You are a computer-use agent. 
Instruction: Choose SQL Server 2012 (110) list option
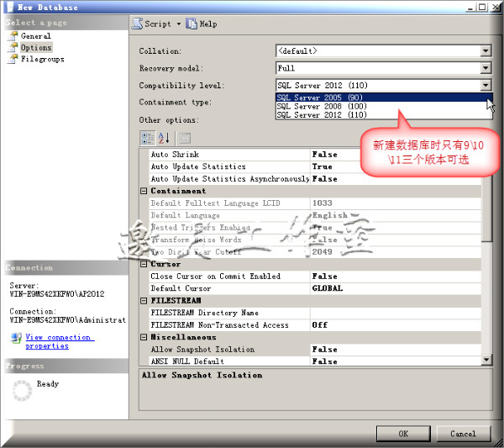tap(384, 115)
